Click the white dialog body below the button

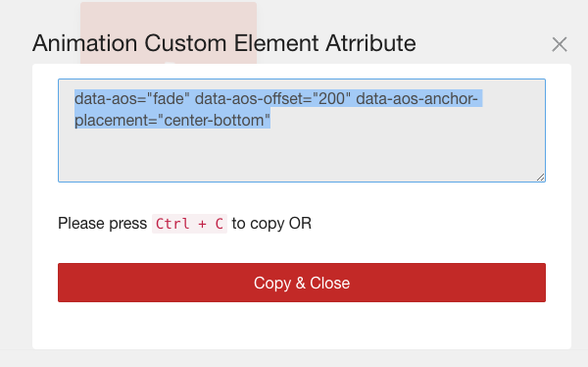point(302,326)
